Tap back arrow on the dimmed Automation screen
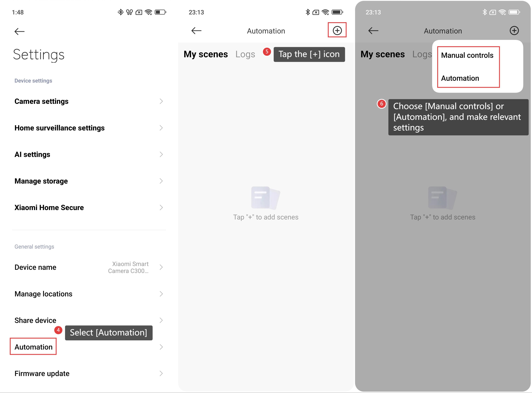The width and height of the screenshot is (532, 393). 373,31
